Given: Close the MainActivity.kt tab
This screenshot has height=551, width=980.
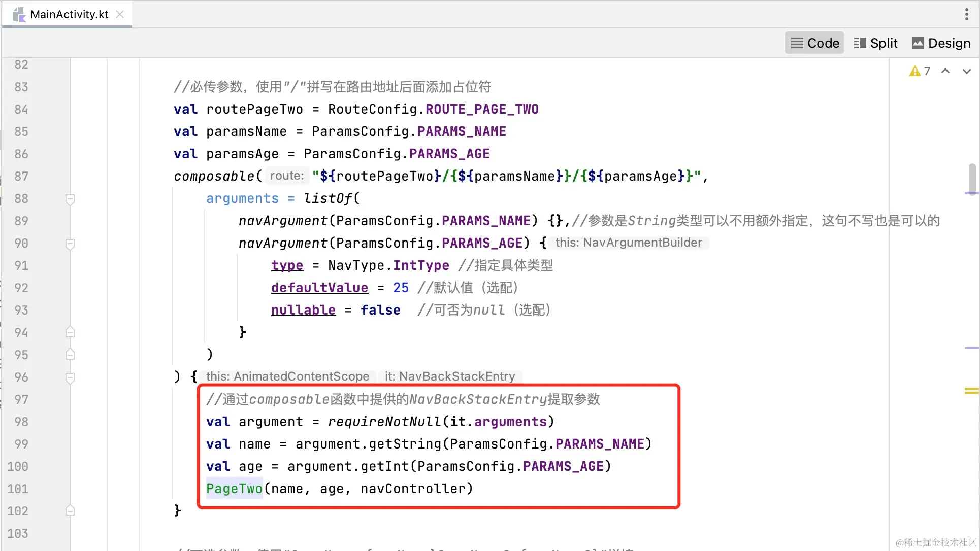Looking at the screenshot, I should point(120,14).
